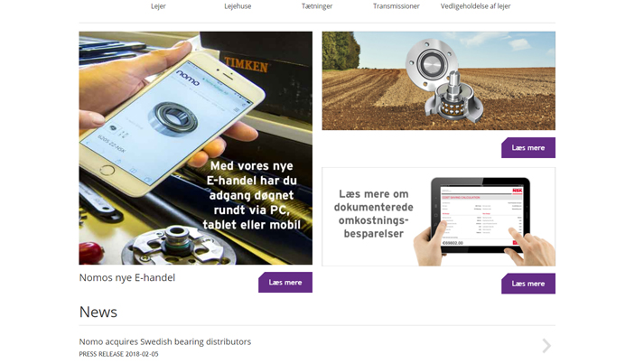The width and height of the screenshot is (625, 364).
Task: Open the Lejehuse navigation item
Action: pos(238,6)
